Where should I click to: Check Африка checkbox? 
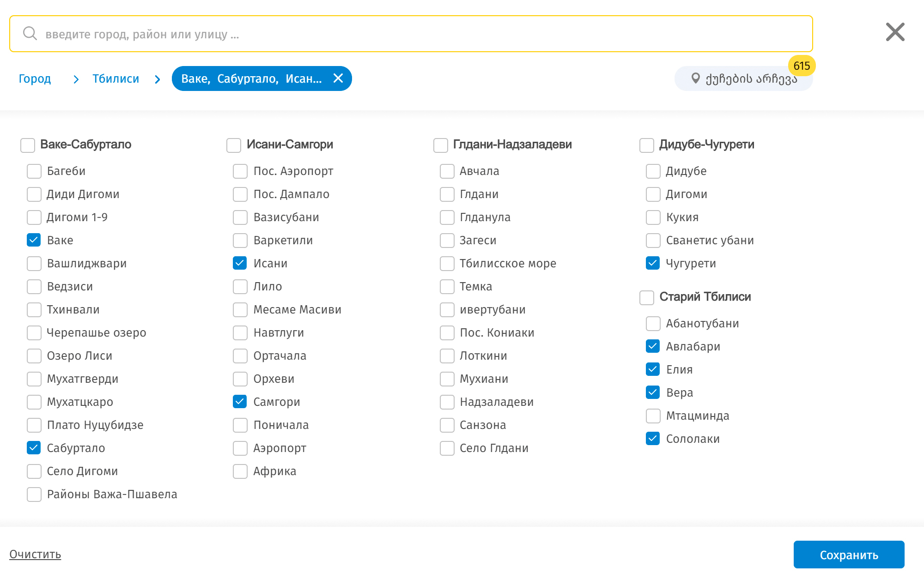coord(240,471)
